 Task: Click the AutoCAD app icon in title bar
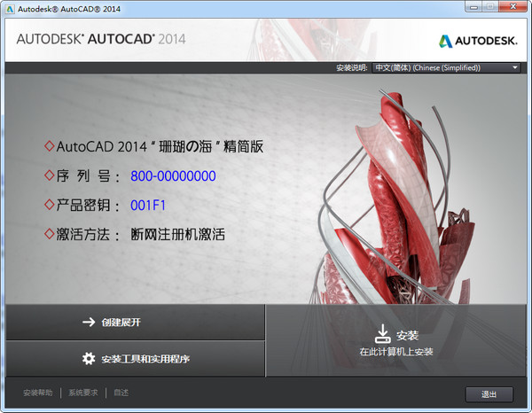click(x=10, y=9)
